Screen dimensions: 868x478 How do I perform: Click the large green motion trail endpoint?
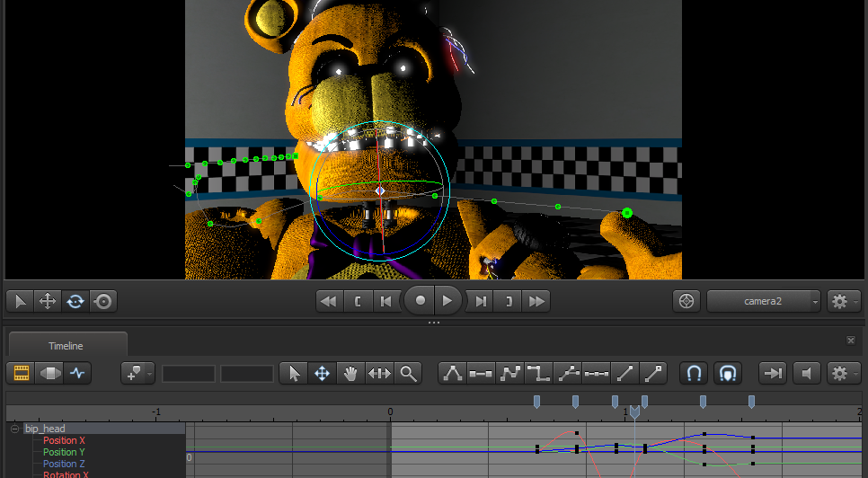[627, 213]
